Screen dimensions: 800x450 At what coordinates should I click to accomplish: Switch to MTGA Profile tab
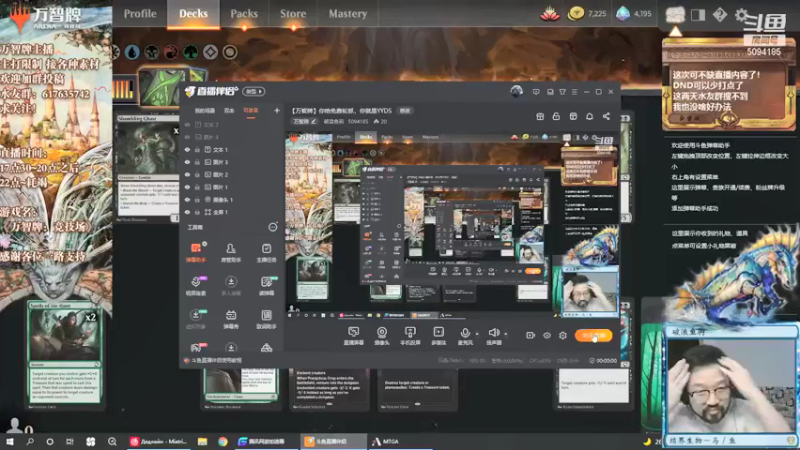pyautogui.click(x=140, y=14)
